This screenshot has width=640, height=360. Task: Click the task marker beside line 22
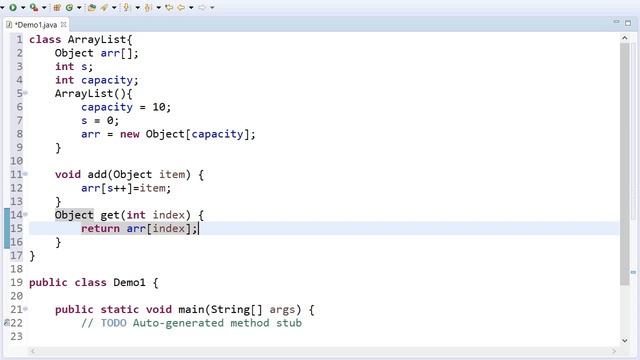(x=6, y=323)
